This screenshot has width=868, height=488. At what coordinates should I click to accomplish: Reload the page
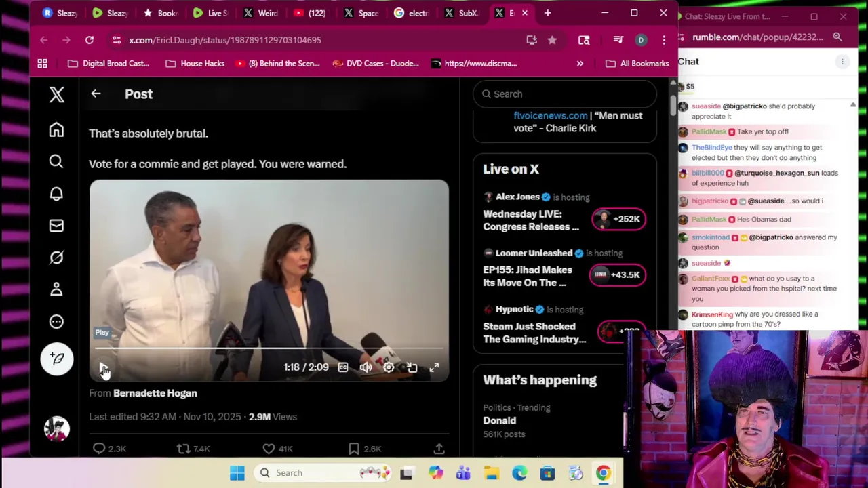pyautogui.click(x=89, y=40)
